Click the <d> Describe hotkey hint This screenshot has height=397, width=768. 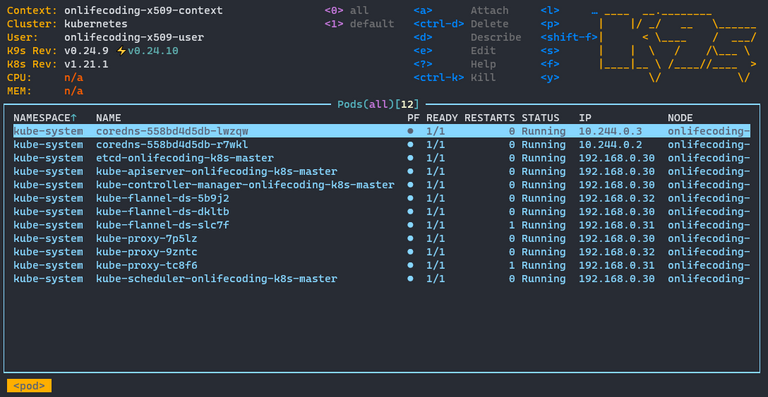coord(467,37)
